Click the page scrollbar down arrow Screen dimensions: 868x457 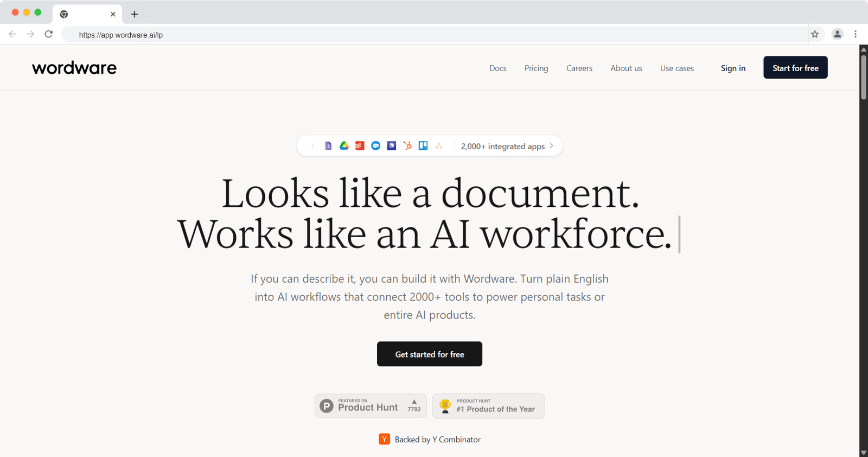(x=863, y=452)
